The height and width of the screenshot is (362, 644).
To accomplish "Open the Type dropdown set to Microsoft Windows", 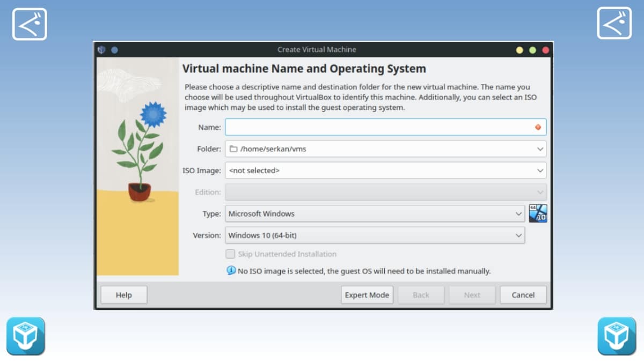I will [375, 213].
